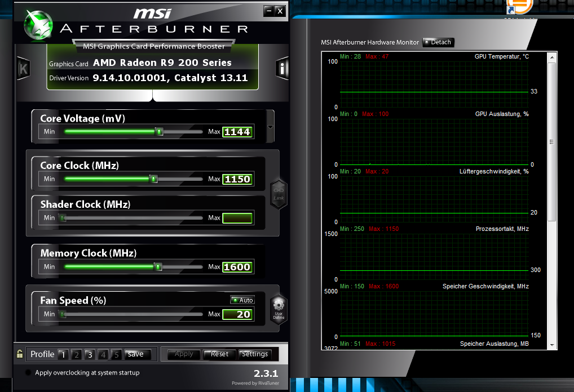Open the information i side button
This screenshot has width=574, height=392.
click(x=282, y=68)
